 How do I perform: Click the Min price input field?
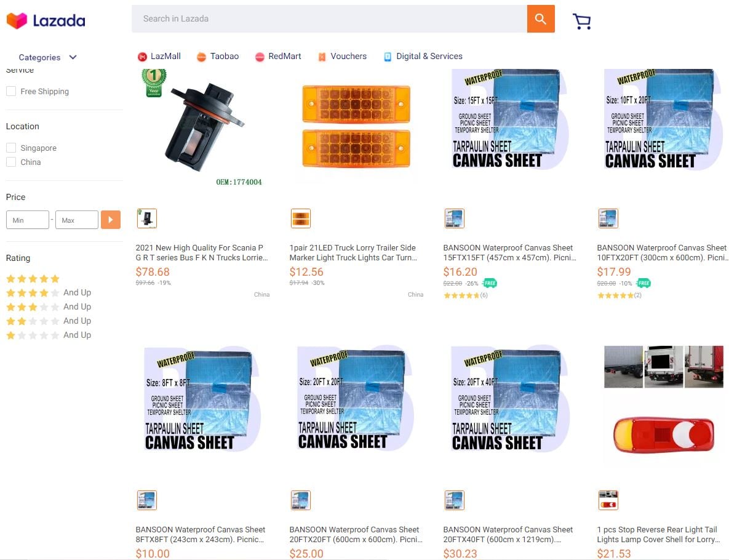[28, 220]
